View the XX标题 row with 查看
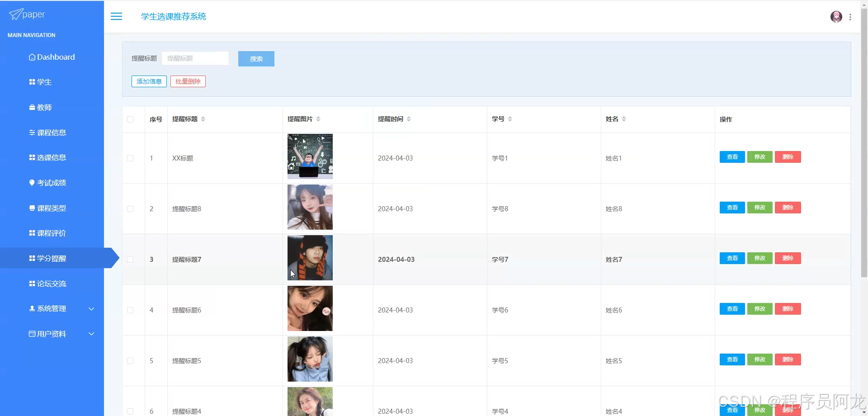This screenshot has height=416, width=868. point(732,157)
